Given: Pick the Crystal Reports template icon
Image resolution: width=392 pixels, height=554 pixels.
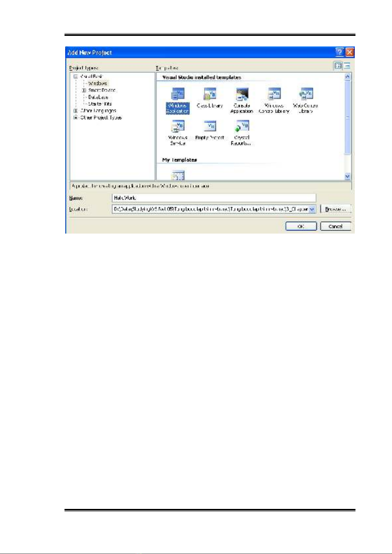Looking at the screenshot, I should (x=242, y=126).
